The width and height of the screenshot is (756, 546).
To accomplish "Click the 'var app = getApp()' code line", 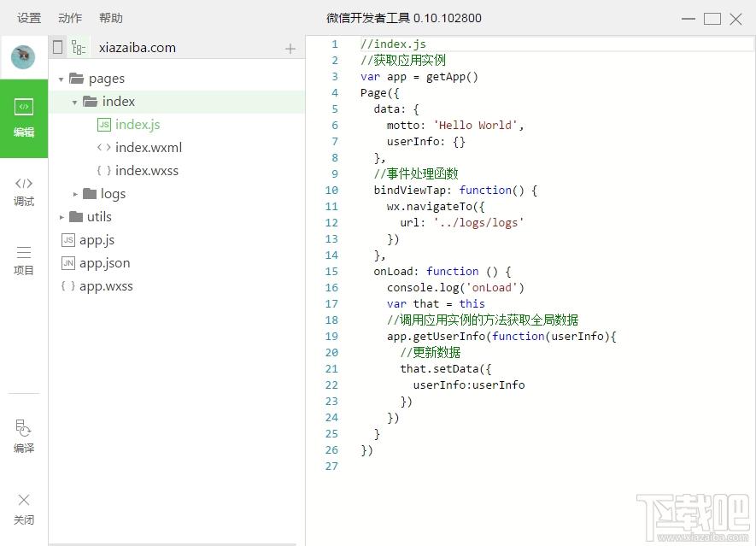I will 419,77.
